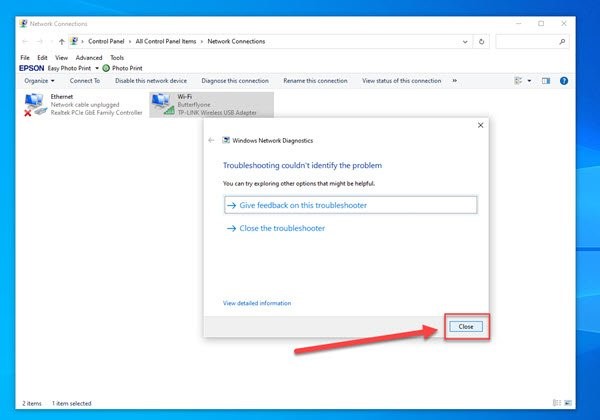Screen dimensions: 600x420
Task: Dismiss the diagnostics dialog with the X icon
Action: coord(481,125)
